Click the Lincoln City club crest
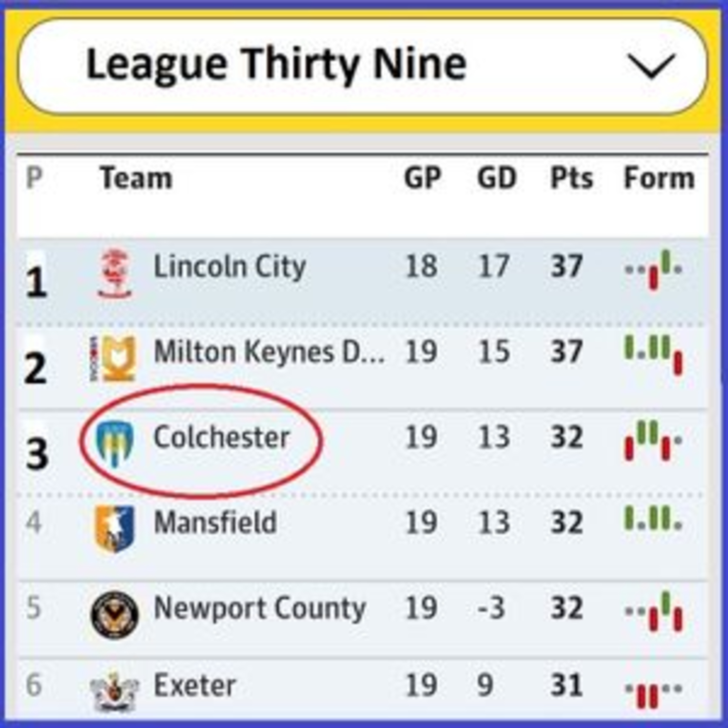This screenshot has width=728, height=728. pos(115,274)
